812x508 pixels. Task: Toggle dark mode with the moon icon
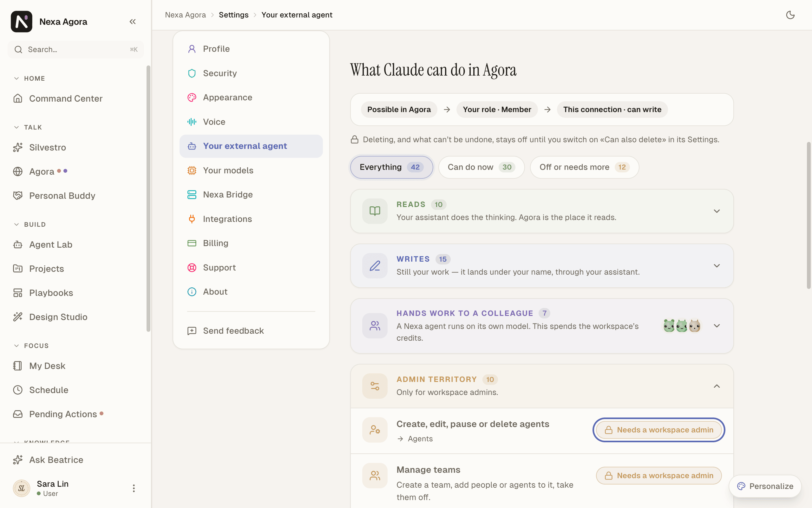click(790, 15)
